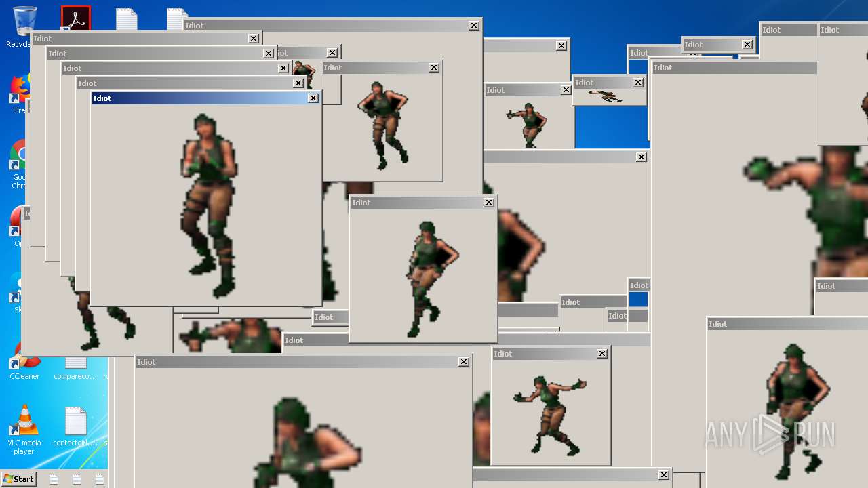Select the compareco... document on desktop
This screenshot has width=868, height=488.
pyautogui.click(x=75, y=367)
